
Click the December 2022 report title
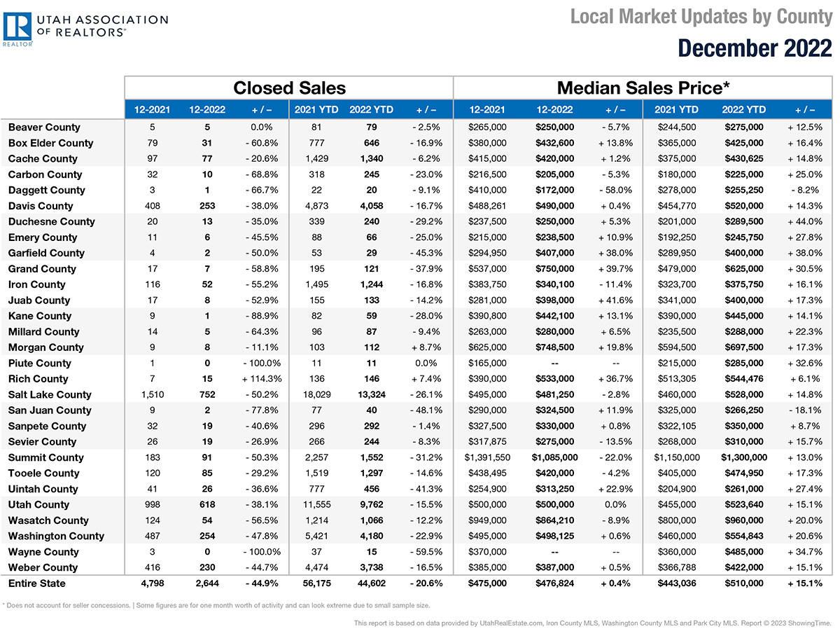[755, 48]
